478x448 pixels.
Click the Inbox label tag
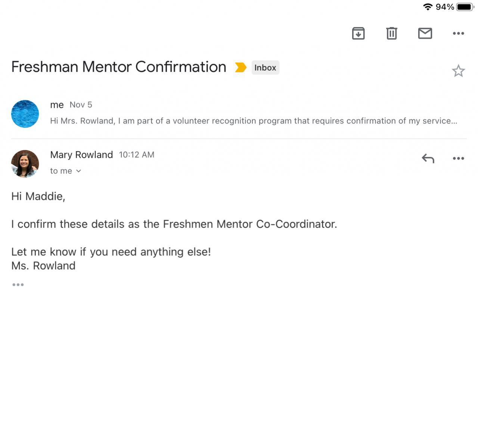pyautogui.click(x=265, y=68)
